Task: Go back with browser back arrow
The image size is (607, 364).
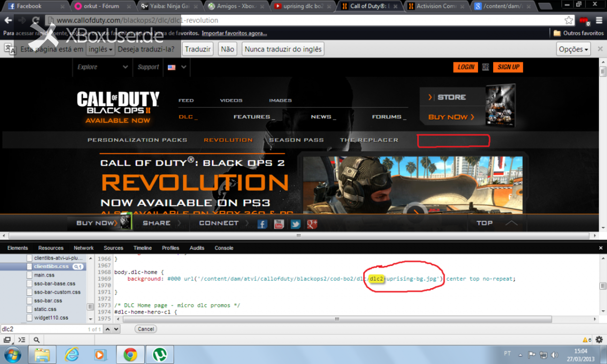Action: click(x=8, y=20)
